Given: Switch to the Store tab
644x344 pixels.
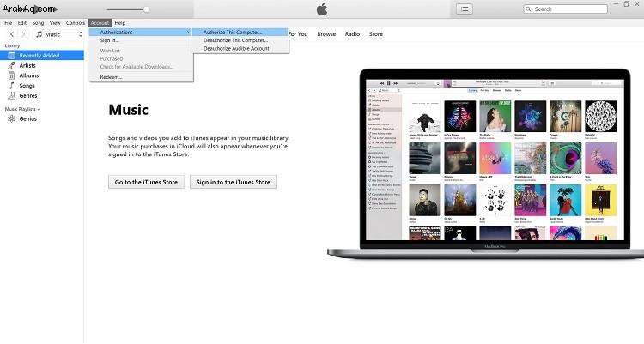Looking at the screenshot, I should point(376,34).
